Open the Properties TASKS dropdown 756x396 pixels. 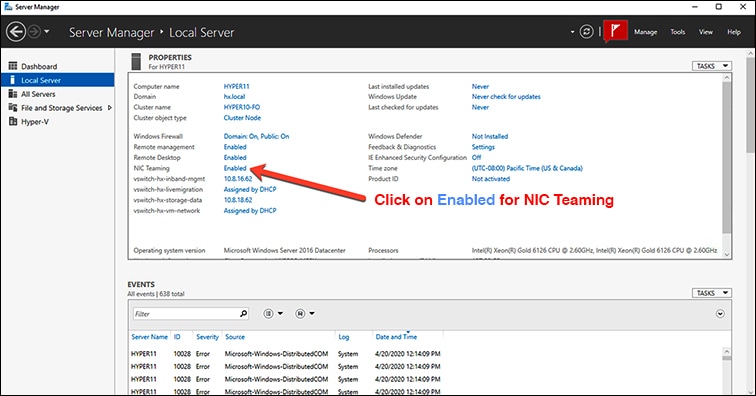(712, 66)
